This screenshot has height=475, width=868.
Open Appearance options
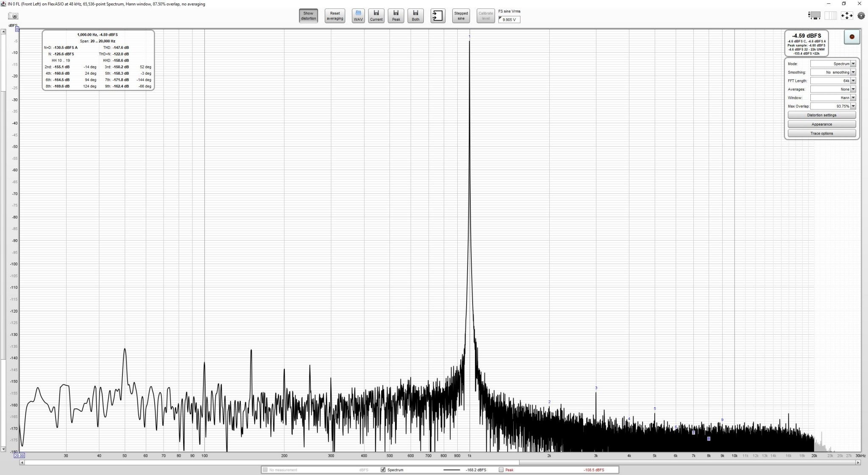point(821,124)
